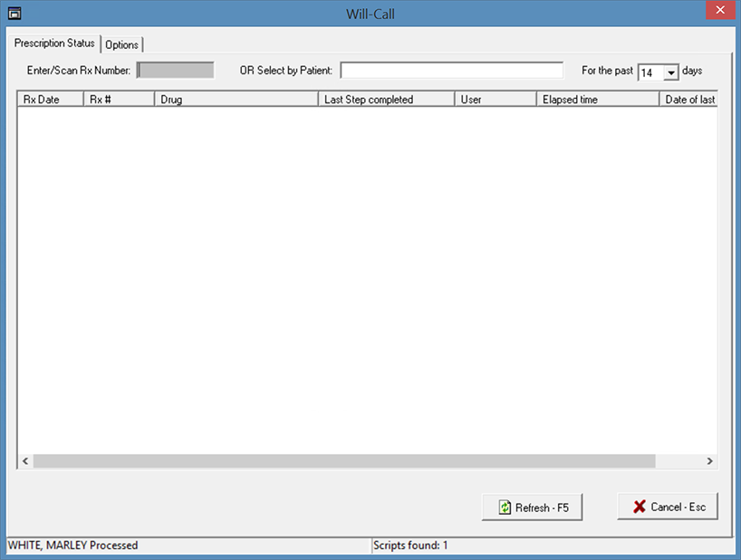Viewport: 741px width, 560px height.
Task: Click the User column header
Action: (x=495, y=100)
